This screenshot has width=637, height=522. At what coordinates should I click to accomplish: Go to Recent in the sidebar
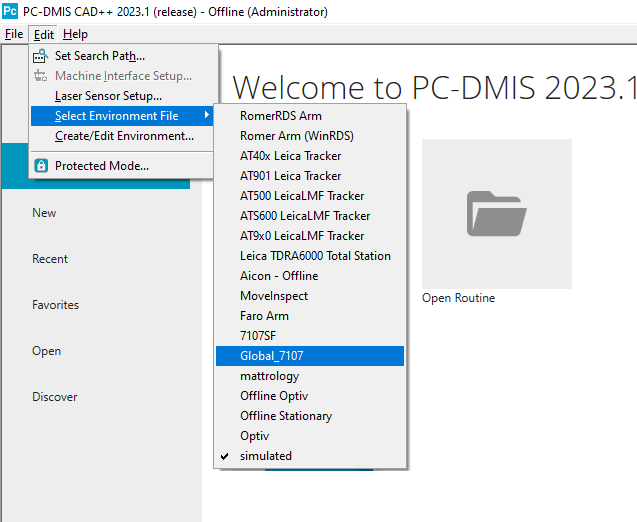point(50,259)
